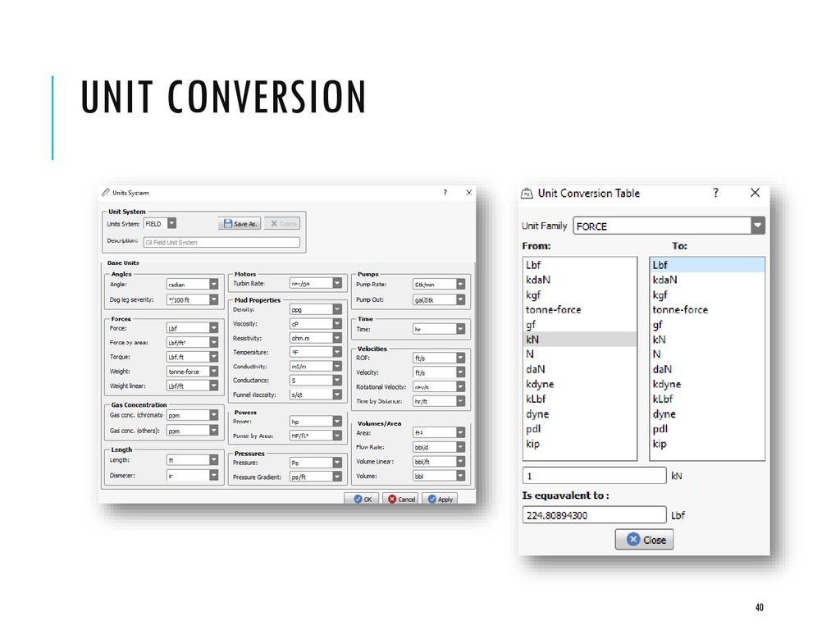
Task: Select tonne-force in the From list
Action: (580, 309)
